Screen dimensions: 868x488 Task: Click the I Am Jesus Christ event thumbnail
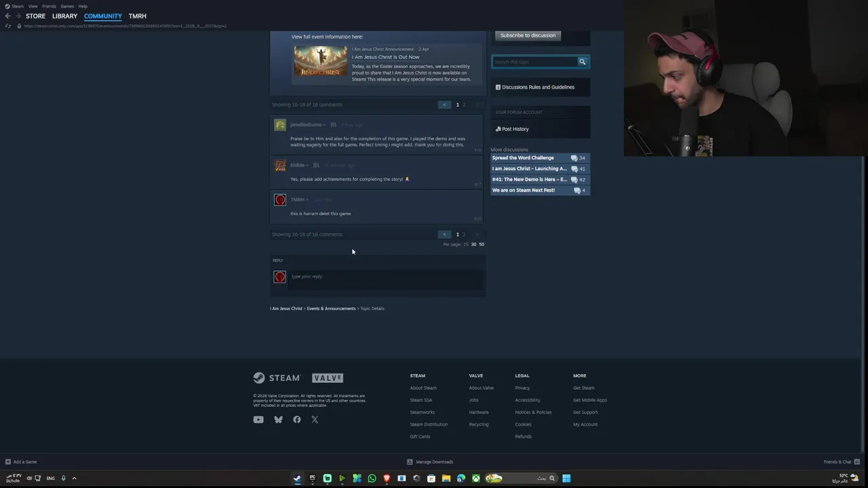(321, 61)
